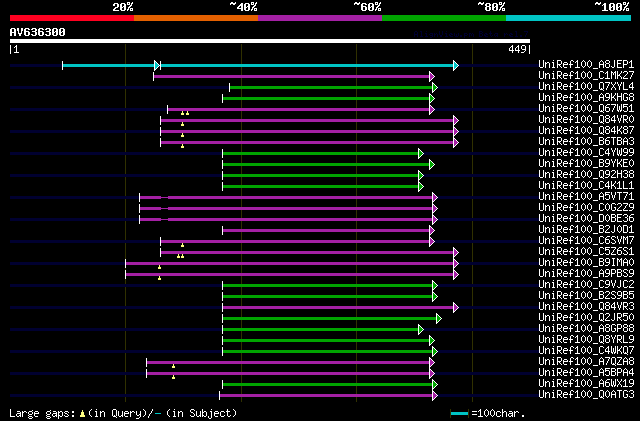The height and width of the screenshot is (421, 640).
Task: Click the UniRef100_C4YW99 label
Action: [586, 153]
